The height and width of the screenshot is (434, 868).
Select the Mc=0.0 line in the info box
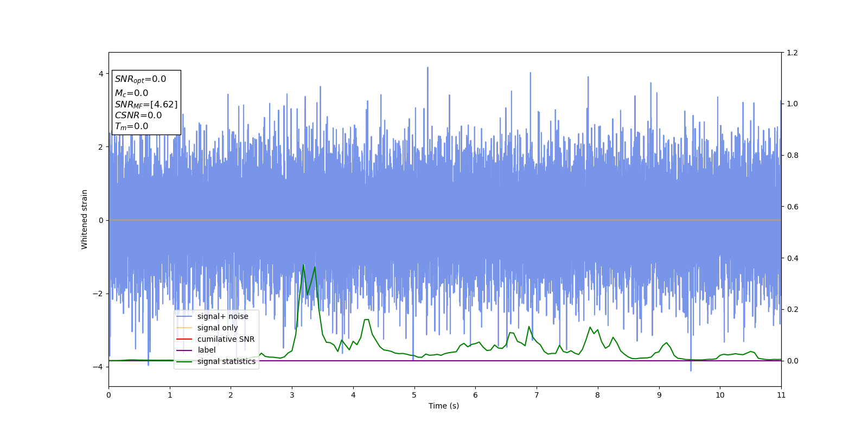pos(131,93)
